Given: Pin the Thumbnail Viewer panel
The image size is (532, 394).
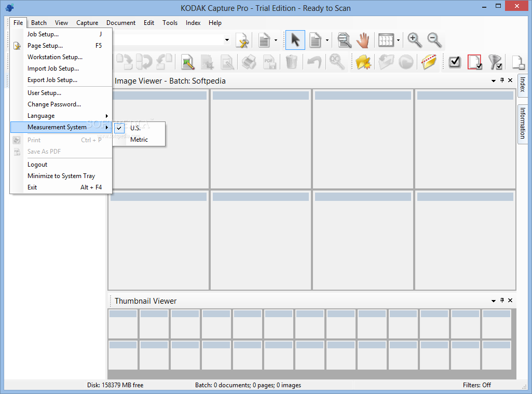Looking at the screenshot, I should [502, 301].
